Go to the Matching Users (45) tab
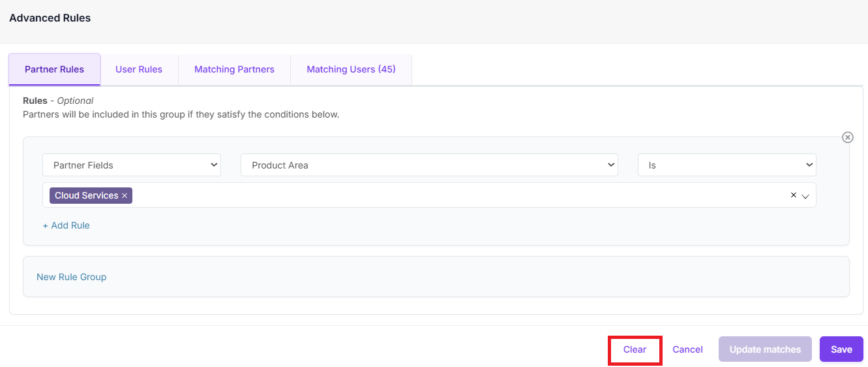This screenshot has width=868, height=367. [351, 69]
